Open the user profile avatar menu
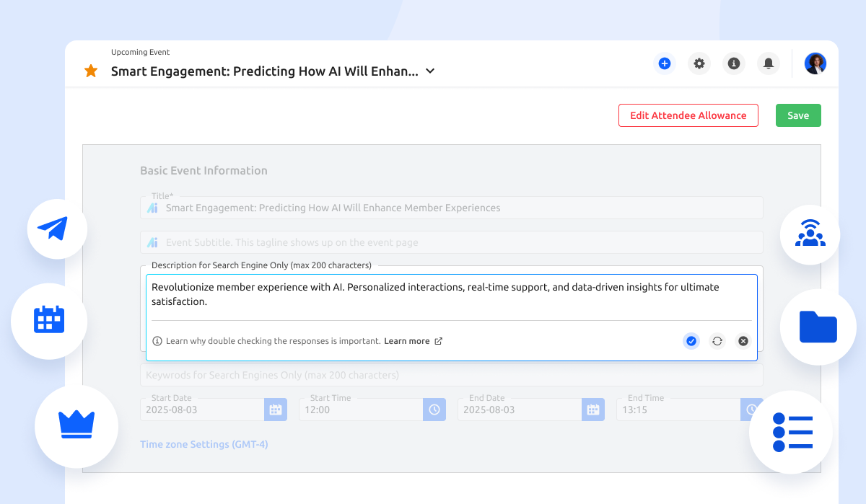866x504 pixels. tap(815, 63)
